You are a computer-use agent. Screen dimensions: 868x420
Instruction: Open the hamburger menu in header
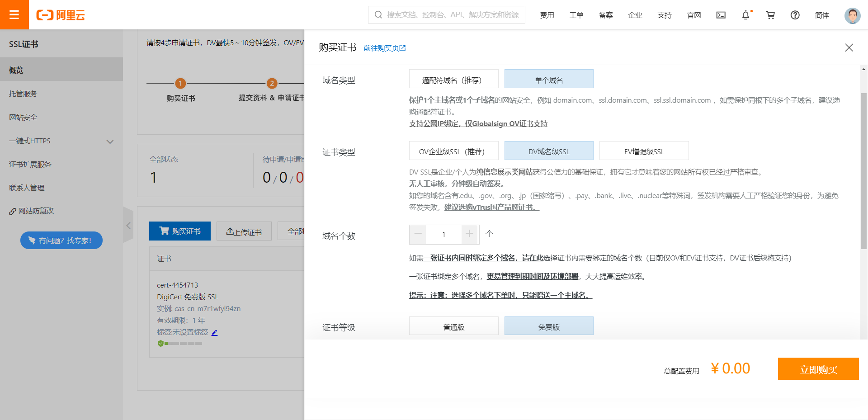[x=14, y=14]
